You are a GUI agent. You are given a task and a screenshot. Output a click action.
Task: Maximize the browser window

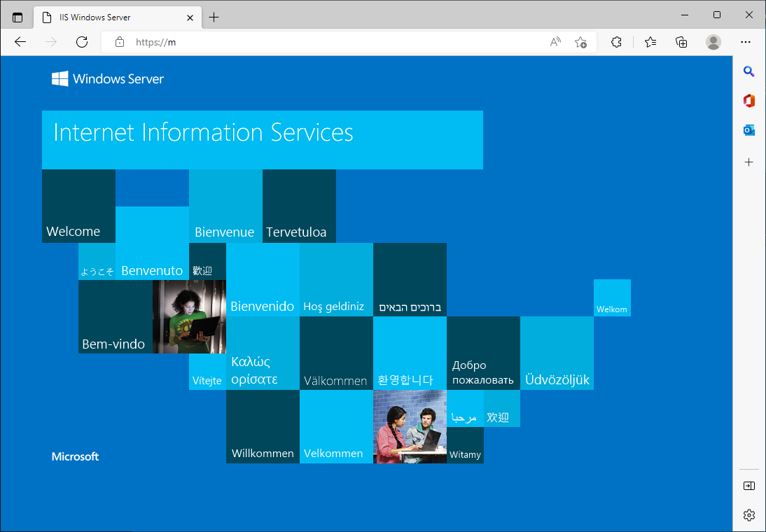click(717, 15)
